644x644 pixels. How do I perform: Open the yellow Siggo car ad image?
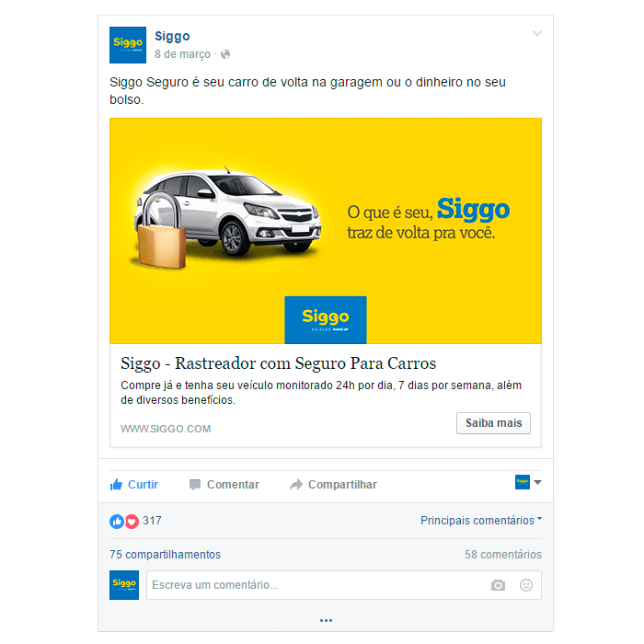(326, 231)
